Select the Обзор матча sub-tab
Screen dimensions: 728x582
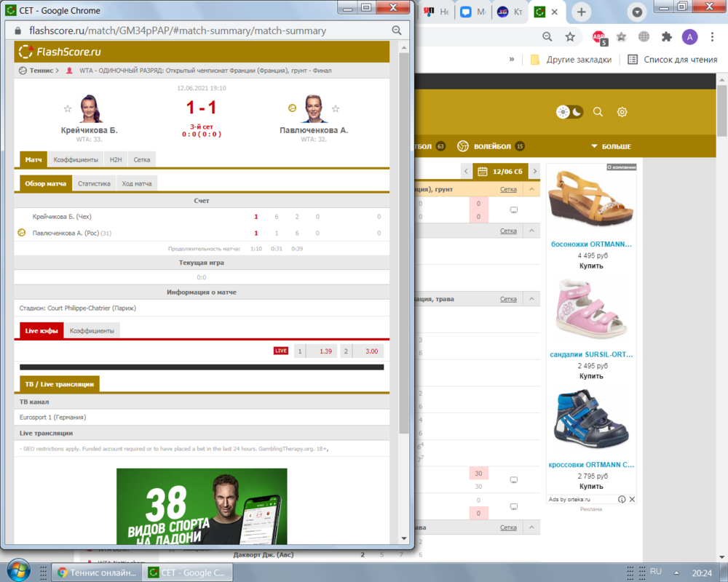(45, 183)
